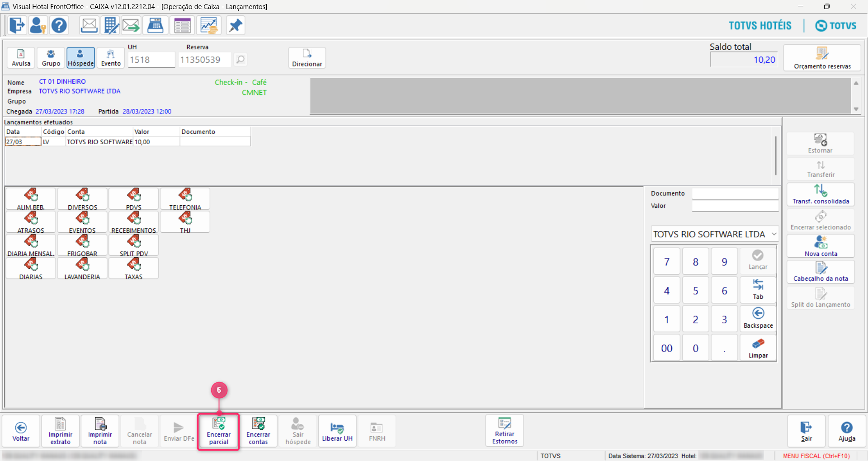Select the LAVANDERIA charge category
The width and height of the screenshot is (868, 461).
point(82,268)
